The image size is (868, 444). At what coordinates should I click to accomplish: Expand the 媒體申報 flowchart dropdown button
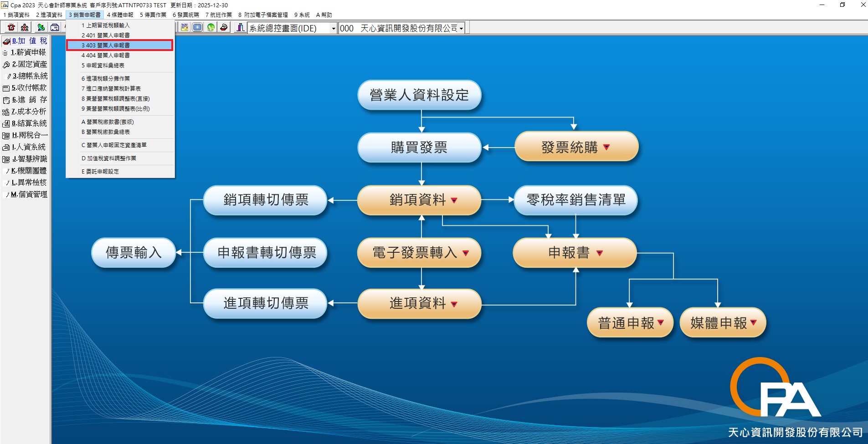pos(753,323)
